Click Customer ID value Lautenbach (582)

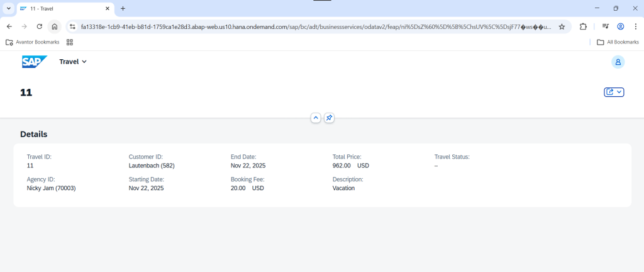152,166
